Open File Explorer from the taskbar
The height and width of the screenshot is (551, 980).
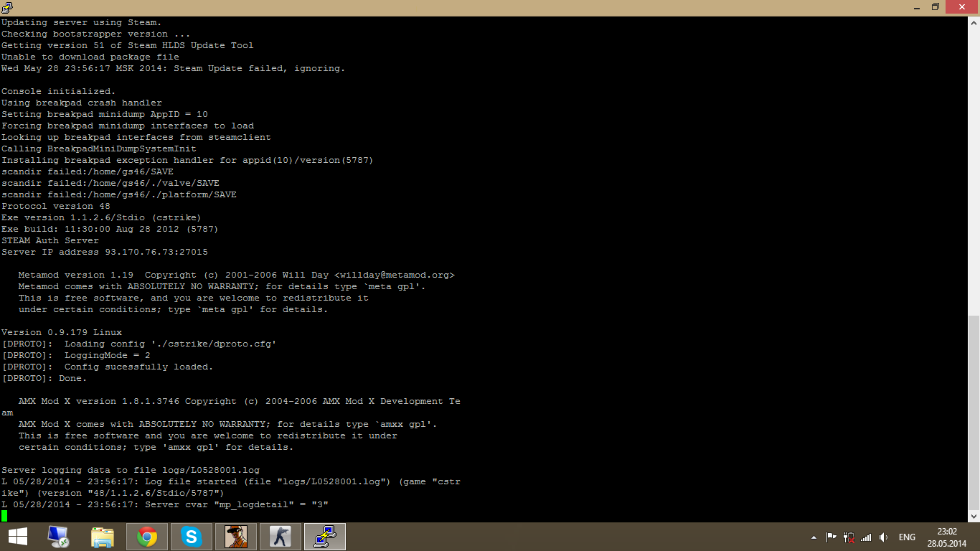pos(103,537)
